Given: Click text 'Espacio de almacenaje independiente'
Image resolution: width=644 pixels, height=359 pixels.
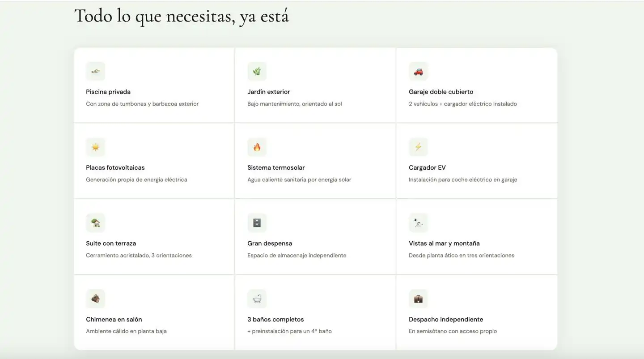Looking at the screenshot, I should click(297, 256).
